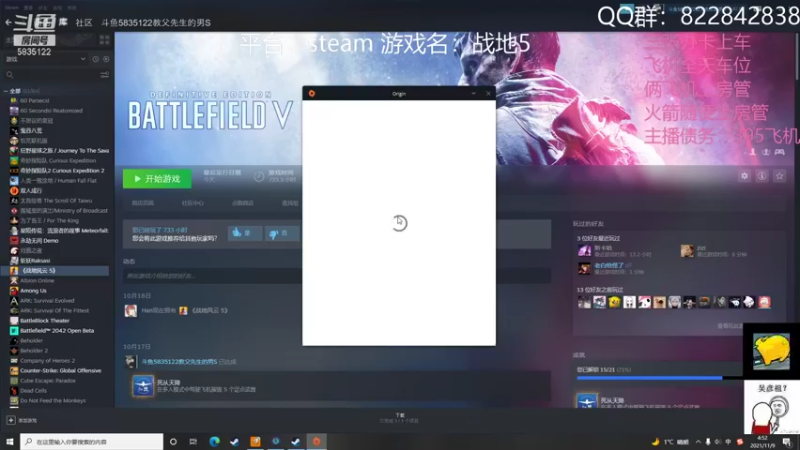Image resolution: width=800 pixels, height=450 pixels.
Task: Show hidden system tray icons
Action: pyautogui.click(x=698, y=442)
